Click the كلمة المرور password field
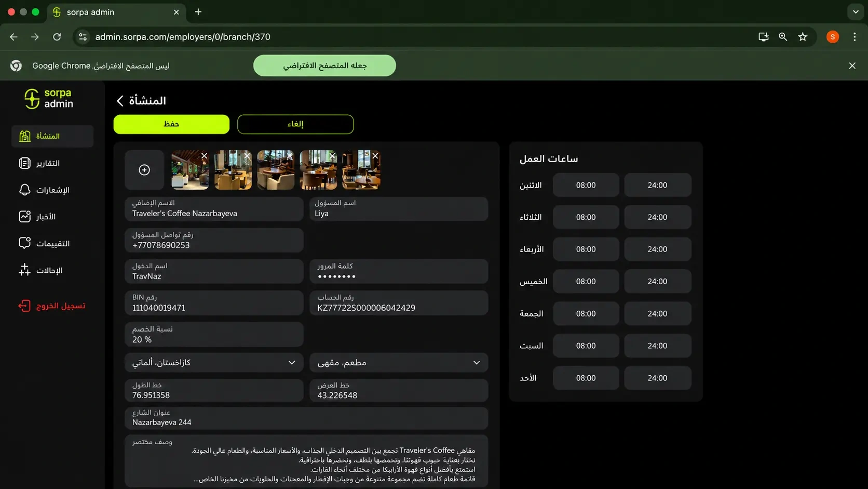 [399, 271]
